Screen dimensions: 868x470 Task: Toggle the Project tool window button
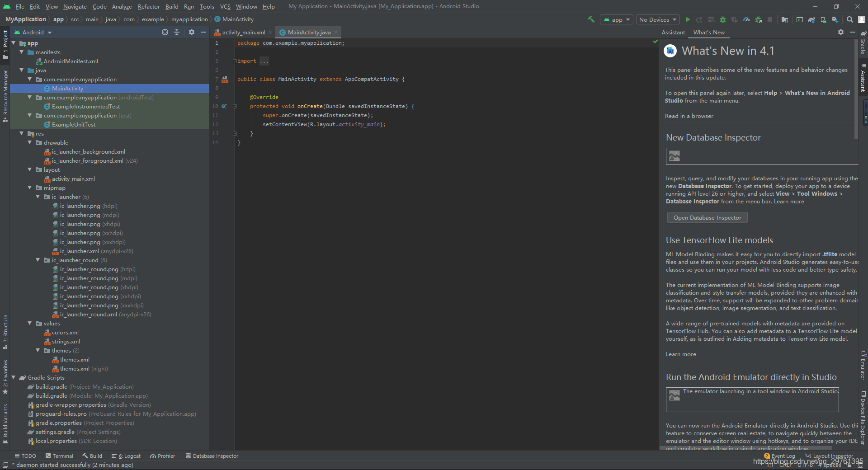(x=5, y=45)
